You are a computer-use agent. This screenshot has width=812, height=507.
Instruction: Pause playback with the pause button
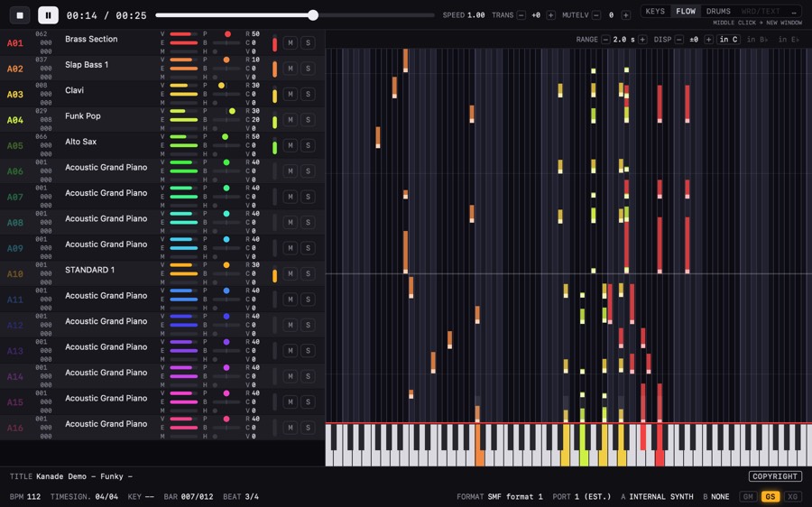48,15
